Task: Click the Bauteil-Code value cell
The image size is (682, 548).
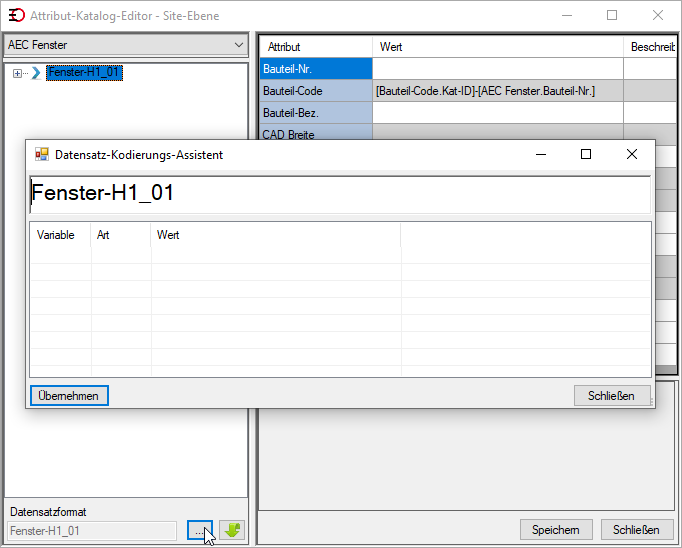Action: [498, 91]
